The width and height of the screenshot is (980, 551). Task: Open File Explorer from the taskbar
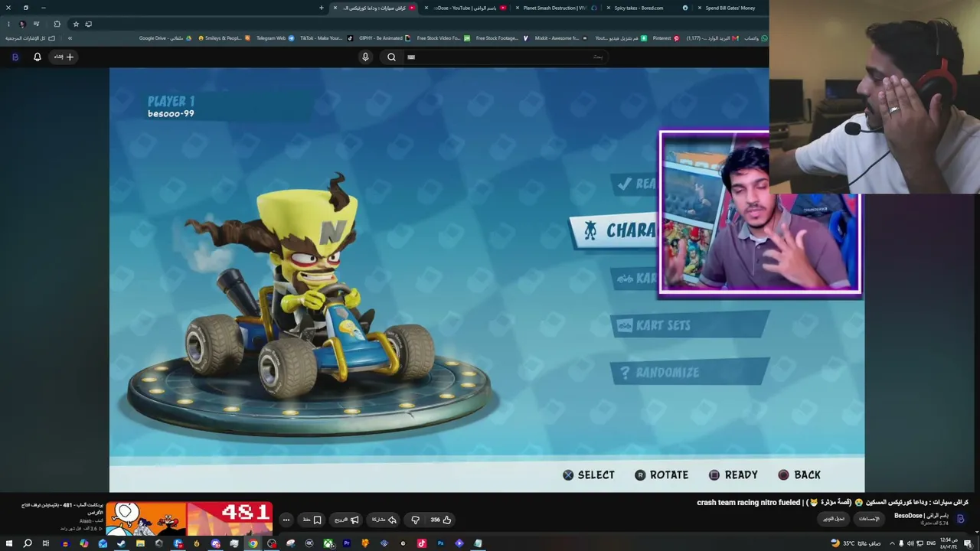click(x=140, y=543)
